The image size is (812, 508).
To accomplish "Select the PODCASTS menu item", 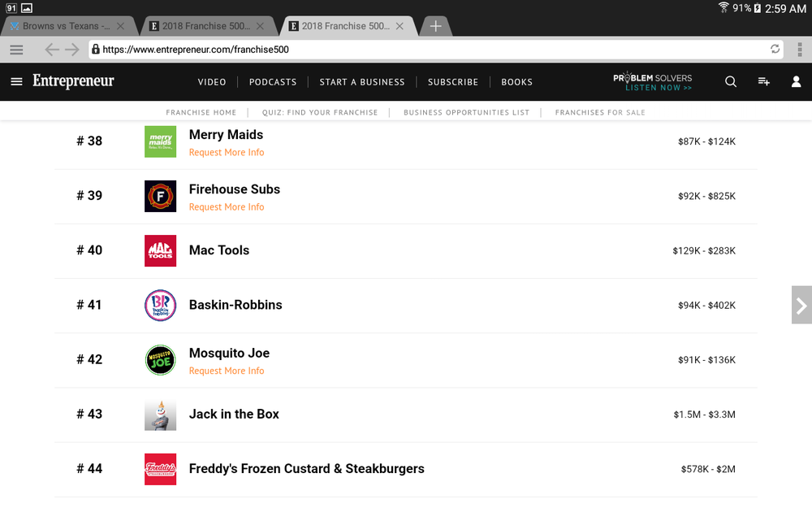I will (273, 82).
